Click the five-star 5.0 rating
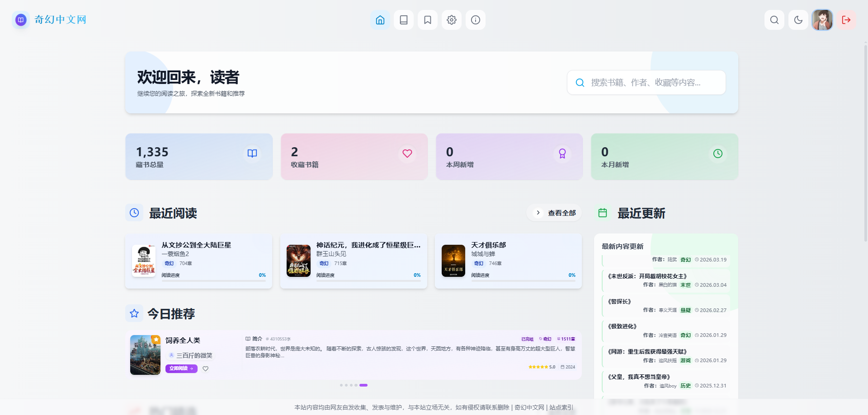Screen dimensions: 868x415 [542, 367]
